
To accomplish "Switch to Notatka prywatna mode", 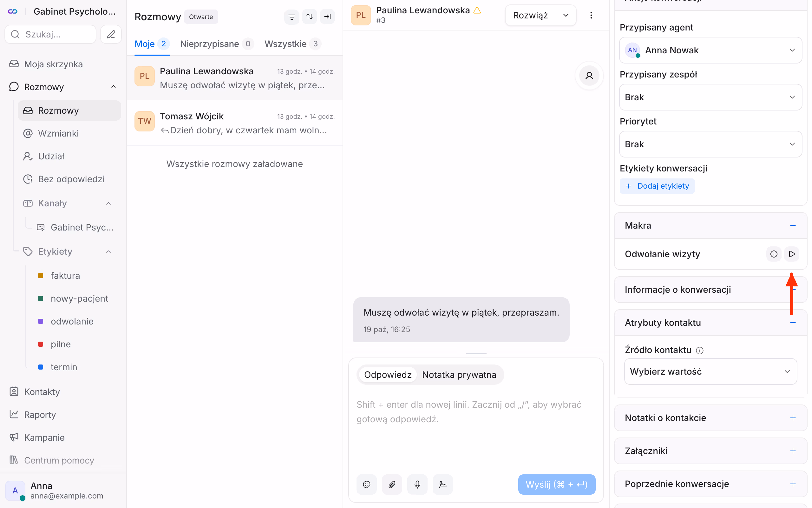I will point(459,374).
